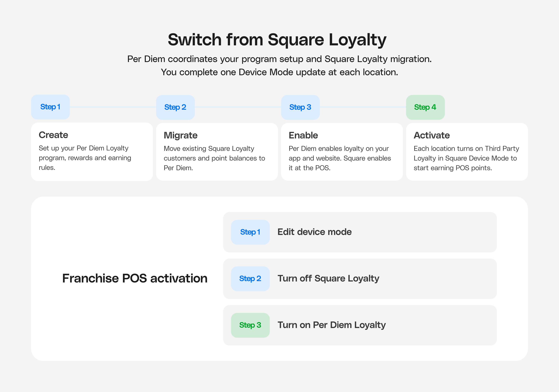Image resolution: width=559 pixels, height=392 pixels.
Task: Select the 'Turn on Per Diem Loyalty' row label
Action: (x=332, y=325)
